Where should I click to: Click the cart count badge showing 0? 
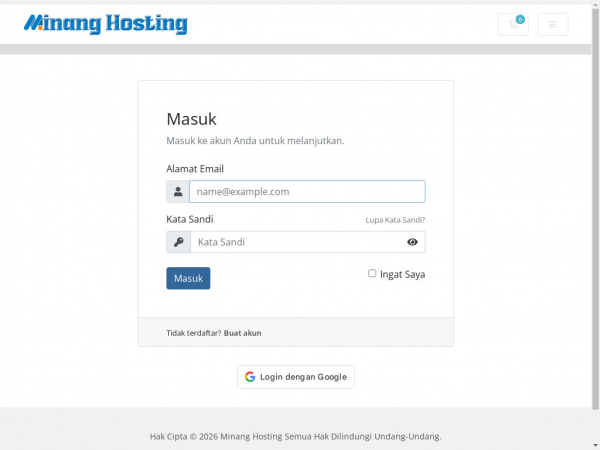pyautogui.click(x=520, y=20)
